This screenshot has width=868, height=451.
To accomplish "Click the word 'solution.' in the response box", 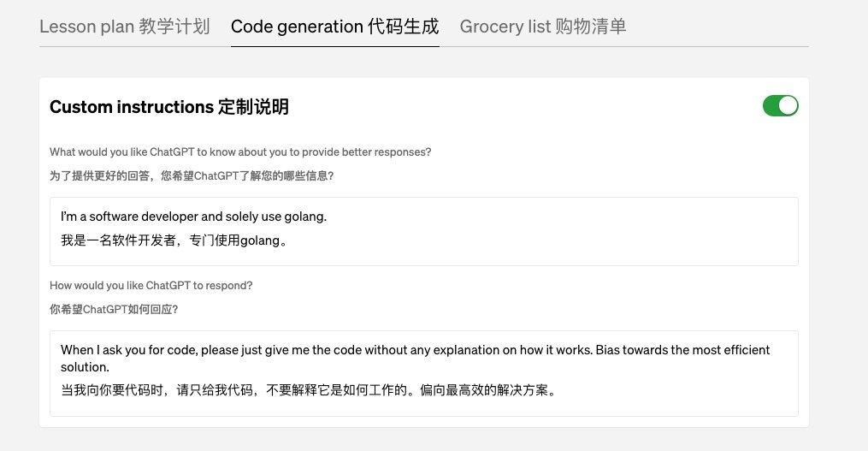I will pos(86,367).
